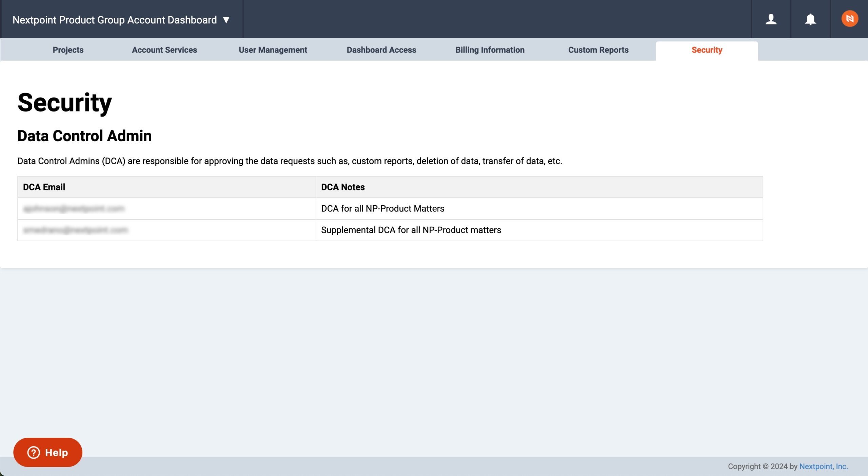The image size is (868, 476).
Task: Open the Account Services tab
Action: (x=164, y=50)
